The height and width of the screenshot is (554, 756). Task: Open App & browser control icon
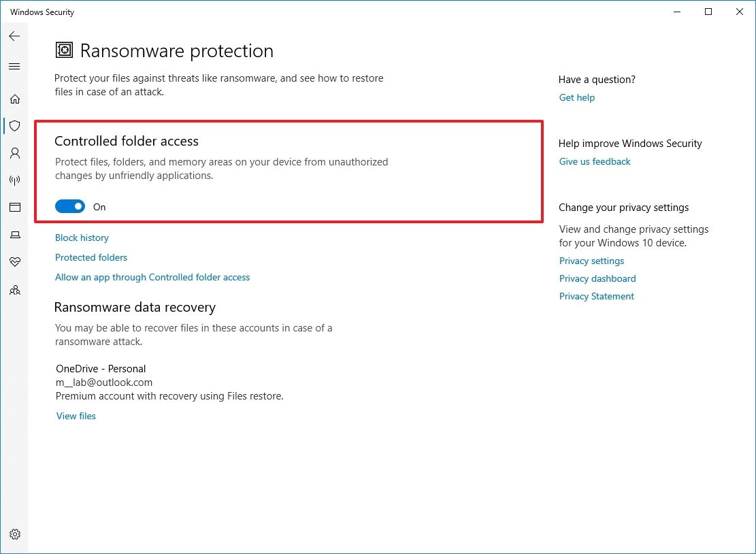(x=15, y=208)
